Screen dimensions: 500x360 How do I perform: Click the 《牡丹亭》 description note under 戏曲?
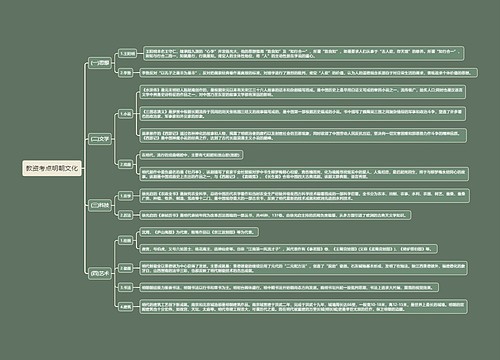pyautogui.click(x=304, y=174)
